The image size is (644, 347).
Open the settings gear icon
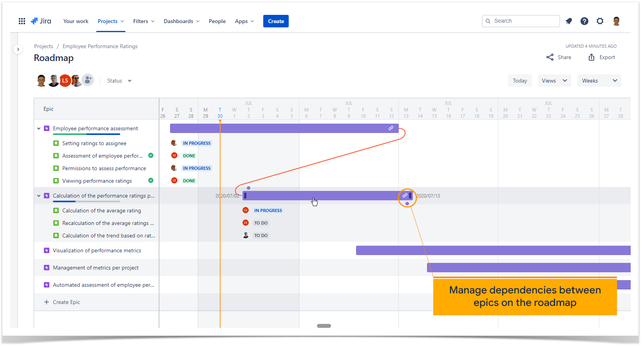tap(600, 21)
